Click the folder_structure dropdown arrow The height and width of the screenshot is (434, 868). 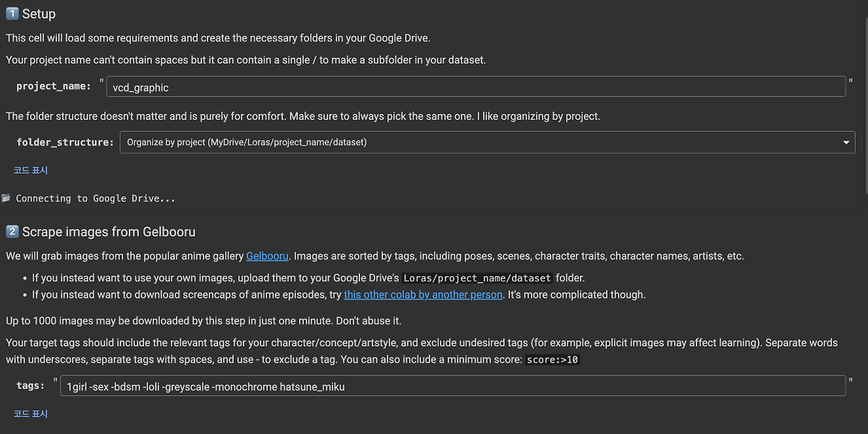pos(846,142)
